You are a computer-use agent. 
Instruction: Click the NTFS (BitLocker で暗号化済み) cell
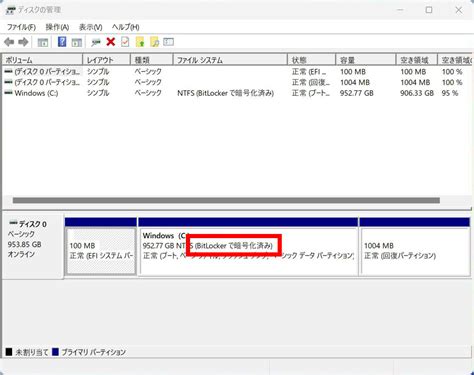pyautogui.click(x=226, y=93)
